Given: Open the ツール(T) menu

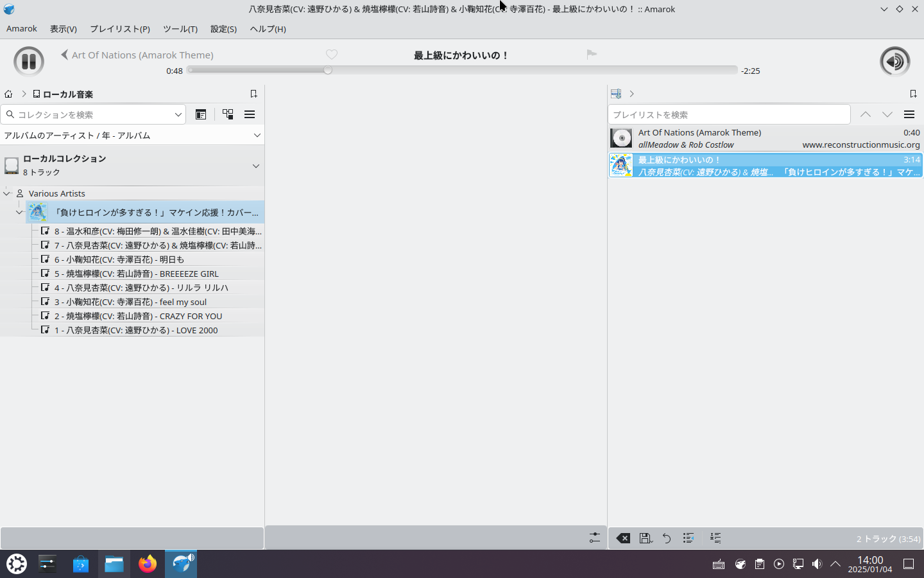Looking at the screenshot, I should [180, 29].
